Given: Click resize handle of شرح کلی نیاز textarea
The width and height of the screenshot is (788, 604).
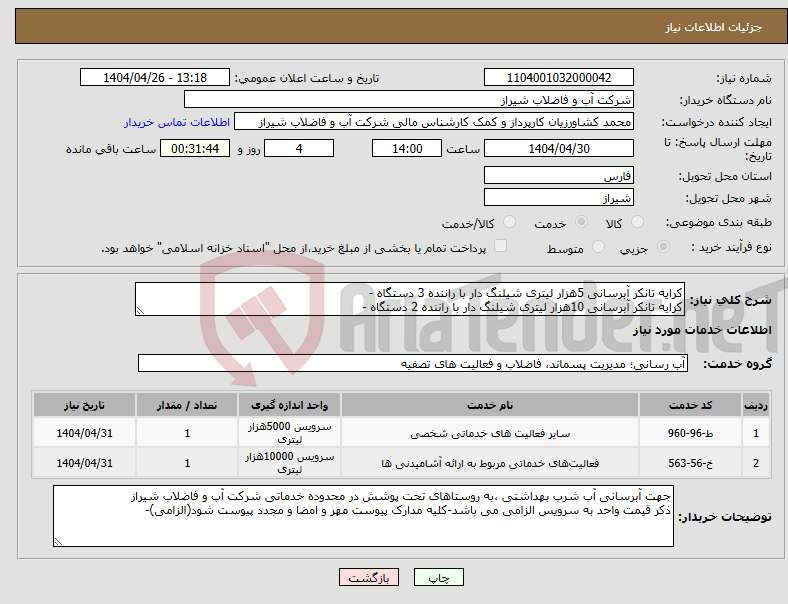Looking at the screenshot, I should pyautogui.click(x=140, y=311).
